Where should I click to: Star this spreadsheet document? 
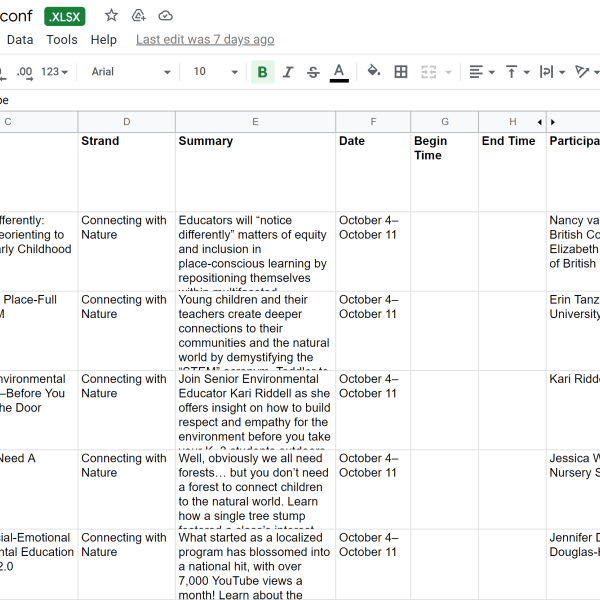(112, 16)
